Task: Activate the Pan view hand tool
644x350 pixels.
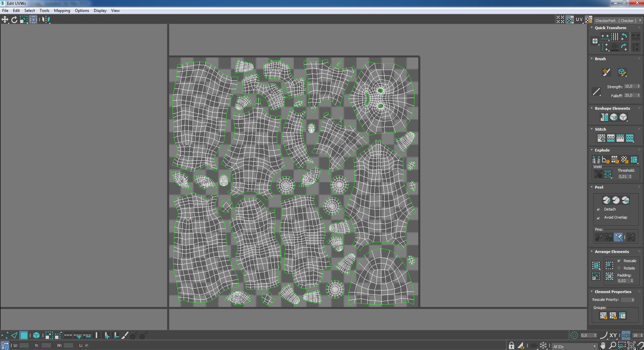Action: pyautogui.click(x=603, y=345)
